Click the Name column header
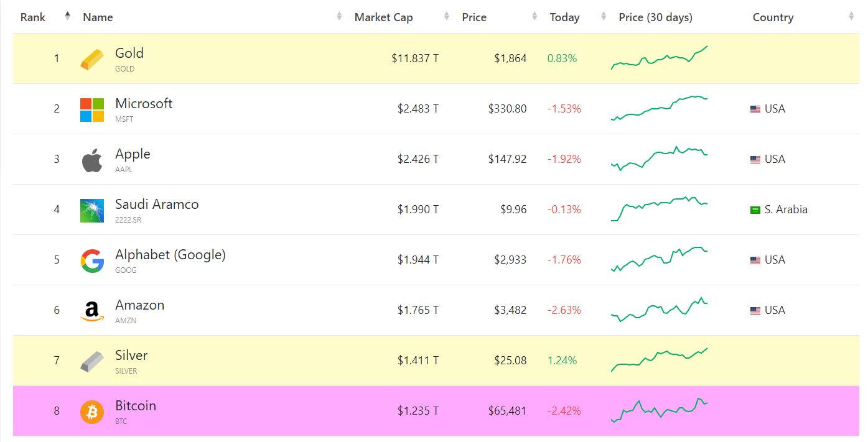This screenshot has width=868, height=442. pyautogui.click(x=98, y=17)
